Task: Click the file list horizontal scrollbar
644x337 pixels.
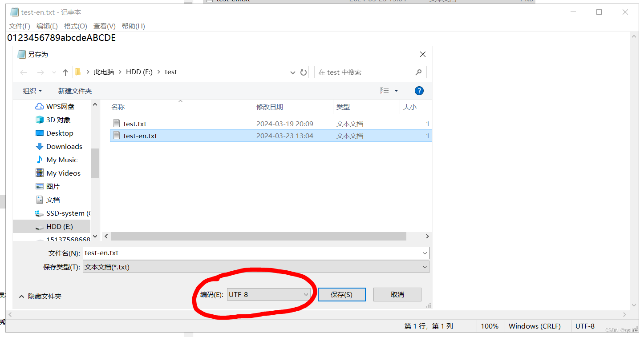Action: coord(259,236)
